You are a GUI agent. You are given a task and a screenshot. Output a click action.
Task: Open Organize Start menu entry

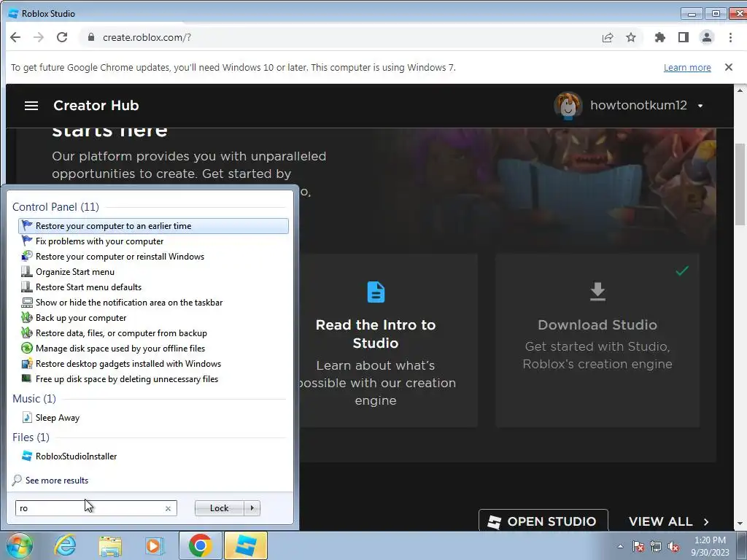pos(153,271)
